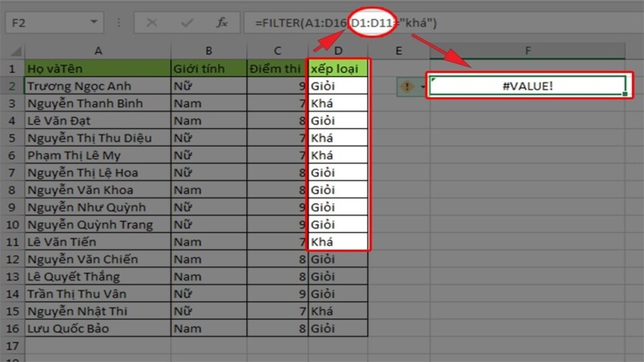Click "Nam" in Lê Văn Đạt row
Image resolution: width=644 pixels, height=362 pixels.
pos(209,121)
